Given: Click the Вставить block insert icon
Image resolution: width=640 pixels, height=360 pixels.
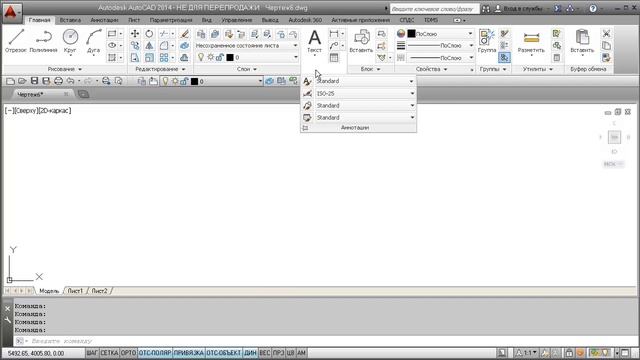Looking at the screenshot, I should pyautogui.click(x=361, y=41).
